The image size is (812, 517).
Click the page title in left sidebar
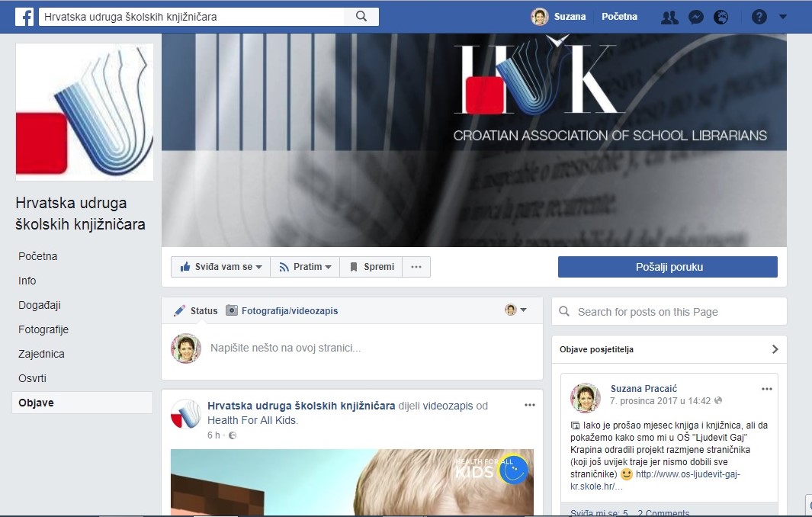click(80, 214)
